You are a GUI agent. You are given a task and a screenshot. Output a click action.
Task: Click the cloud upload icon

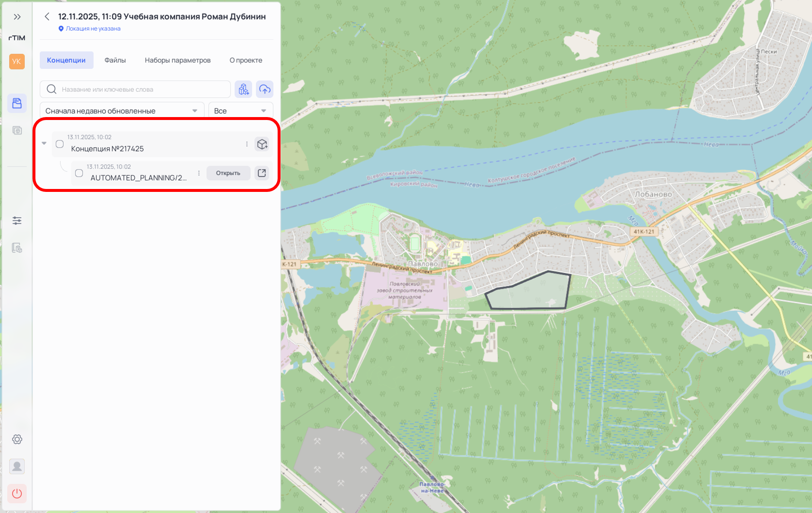tap(265, 89)
